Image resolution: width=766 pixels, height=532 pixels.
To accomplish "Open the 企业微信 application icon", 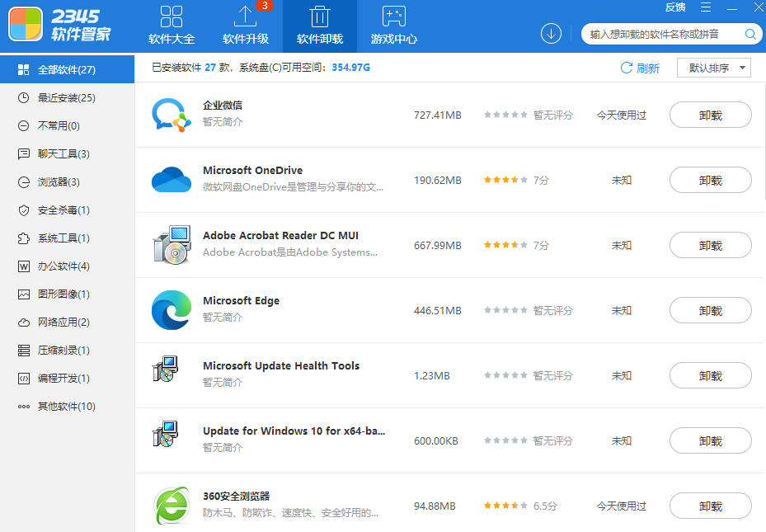I will [x=171, y=115].
